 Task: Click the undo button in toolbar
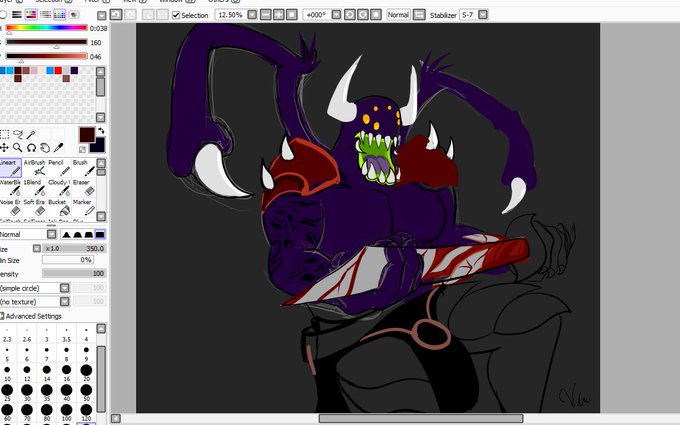(x=116, y=15)
